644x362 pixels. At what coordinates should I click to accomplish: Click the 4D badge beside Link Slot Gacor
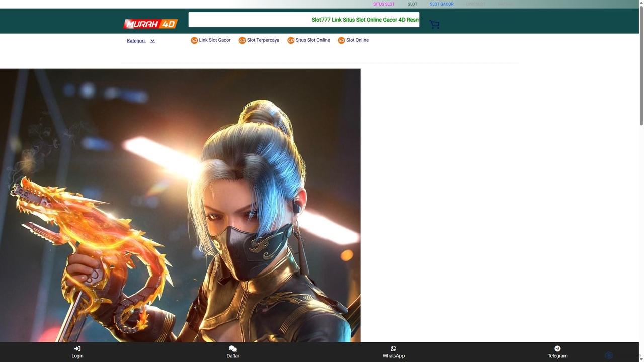pos(194,40)
